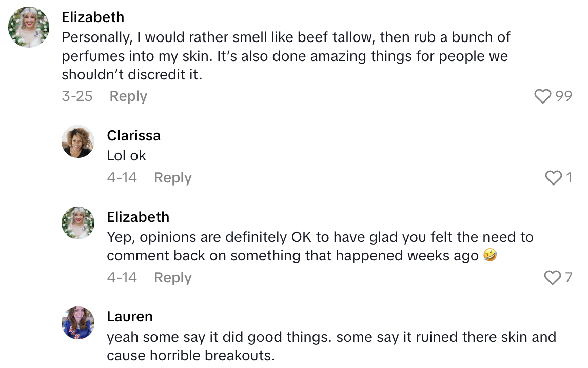The width and height of the screenshot is (588, 368).
Task: Reply to Elizabeth's 4-14 comment
Action: pyautogui.click(x=173, y=278)
